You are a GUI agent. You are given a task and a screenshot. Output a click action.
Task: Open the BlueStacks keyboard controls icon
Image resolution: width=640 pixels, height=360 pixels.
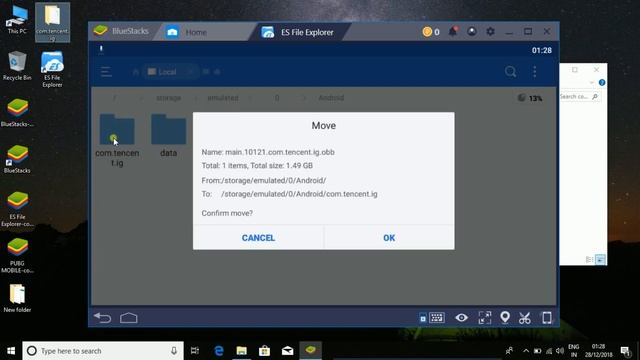click(437, 318)
